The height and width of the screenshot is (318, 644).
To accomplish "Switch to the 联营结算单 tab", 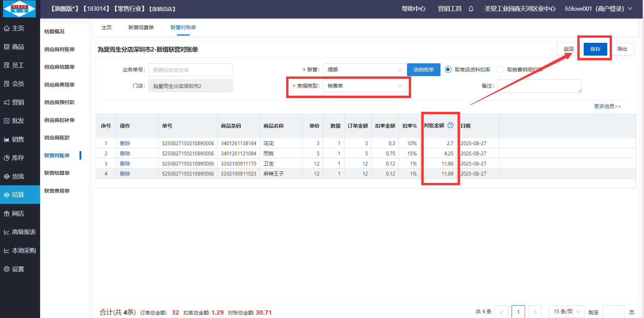I will tap(141, 28).
